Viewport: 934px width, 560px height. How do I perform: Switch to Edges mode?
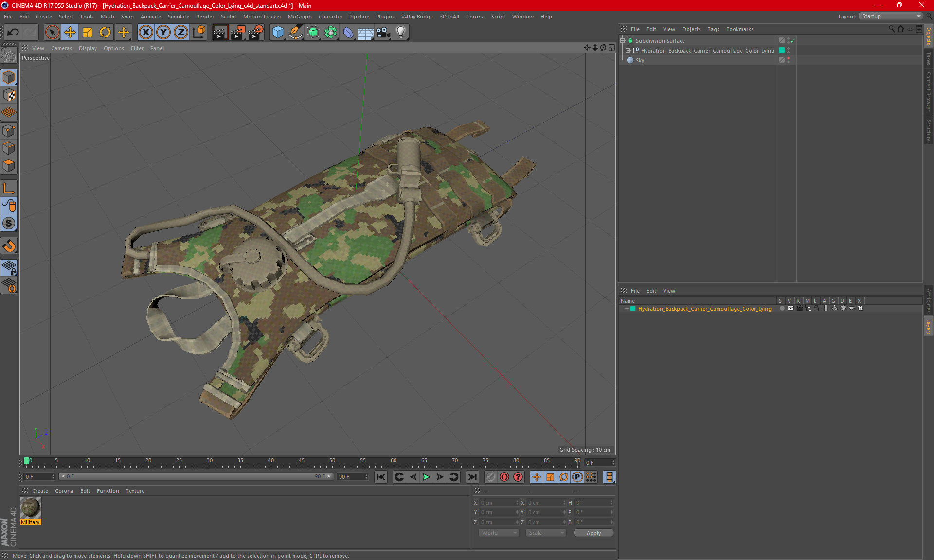(9, 148)
